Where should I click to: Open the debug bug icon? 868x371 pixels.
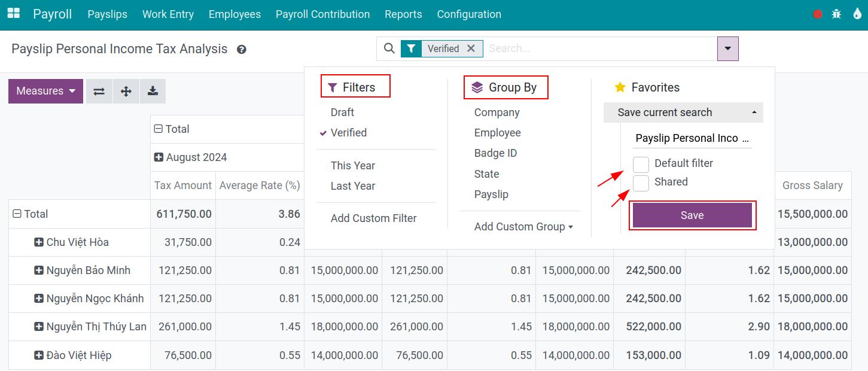tap(836, 14)
